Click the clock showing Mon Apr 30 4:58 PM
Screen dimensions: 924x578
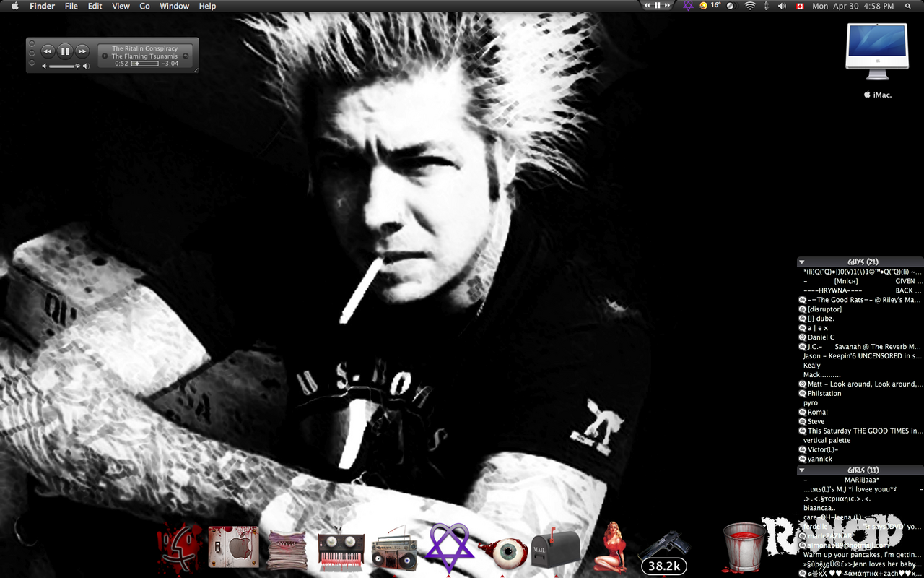coord(853,6)
